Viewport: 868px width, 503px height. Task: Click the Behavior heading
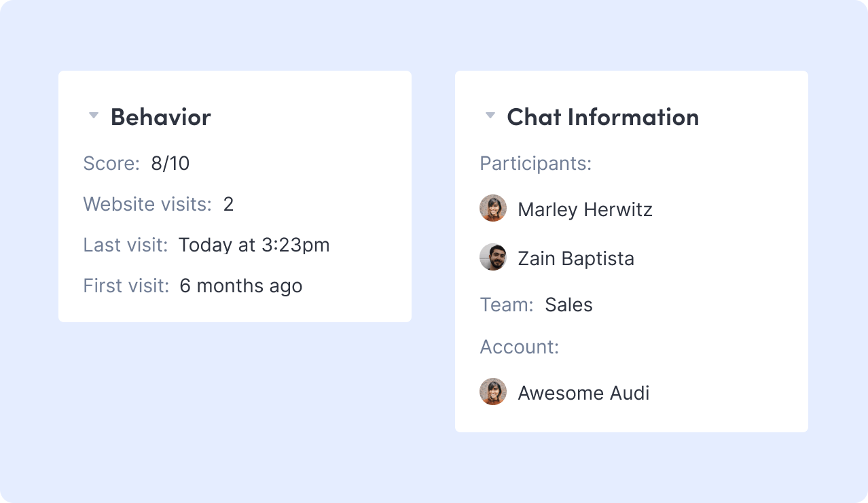coord(161,117)
